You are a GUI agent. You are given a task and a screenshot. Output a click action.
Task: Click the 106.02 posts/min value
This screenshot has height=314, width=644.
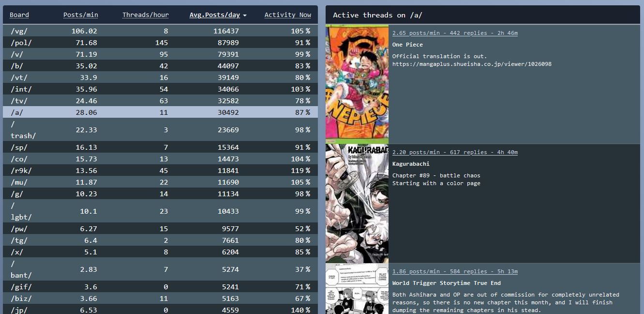tap(84, 31)
